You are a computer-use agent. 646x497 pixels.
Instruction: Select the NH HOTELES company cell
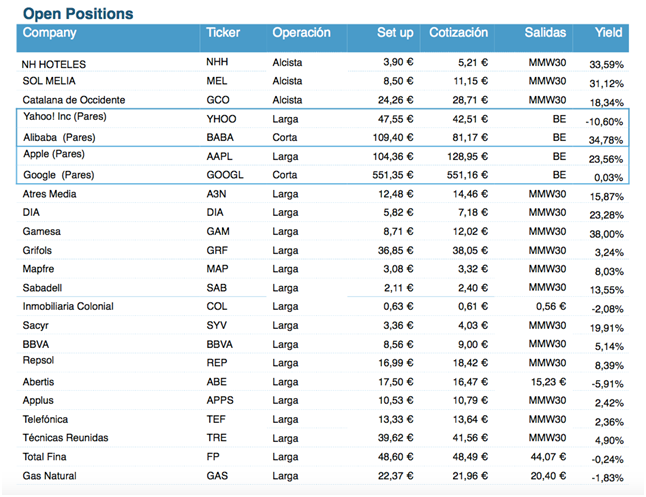[55, 62]
